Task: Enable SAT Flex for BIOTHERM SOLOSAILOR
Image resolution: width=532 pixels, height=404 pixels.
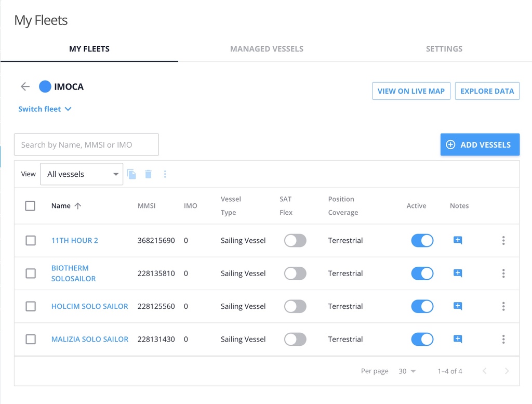Action: click(295, 273)
